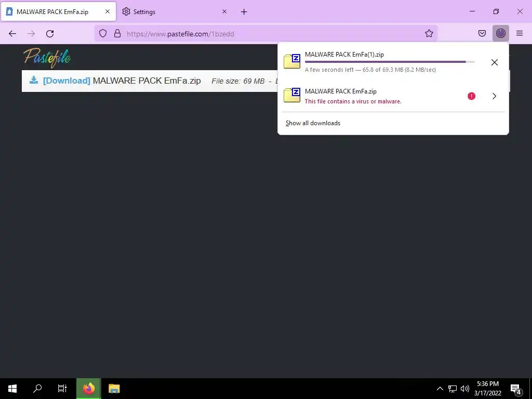Close the Settings tab
The image size is (532, 399).
tap(224, 11)
